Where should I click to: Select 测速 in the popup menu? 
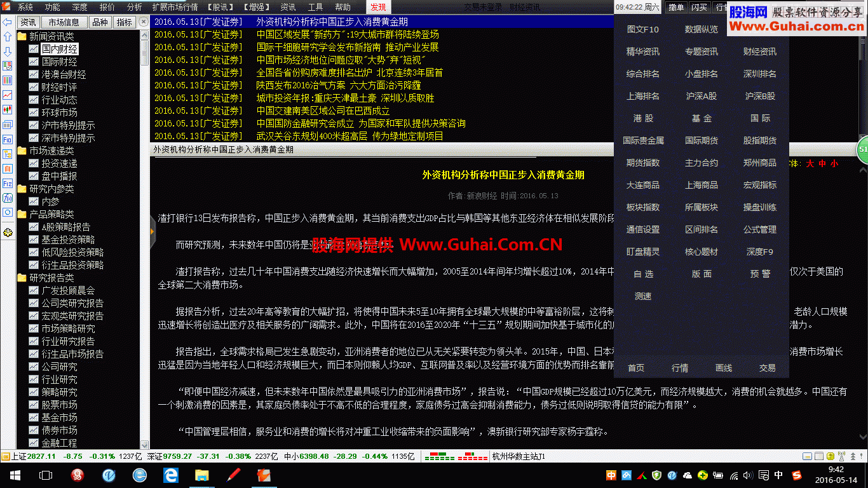click(642, 296)
